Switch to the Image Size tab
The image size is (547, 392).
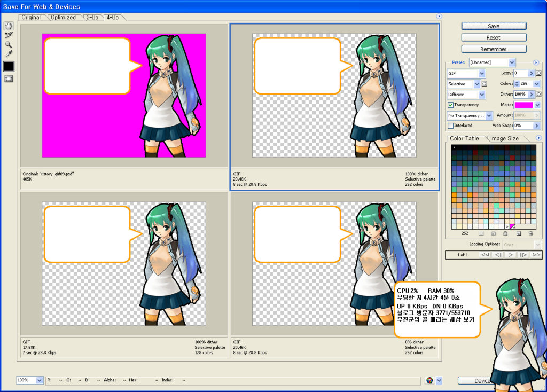pyautogui.click(x=504, y=138)
